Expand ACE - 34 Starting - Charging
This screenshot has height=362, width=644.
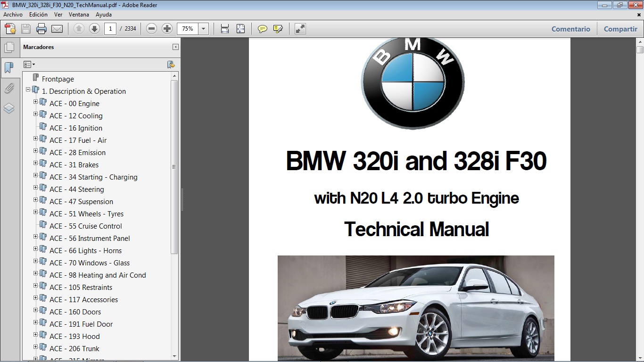tap(36, 175)
